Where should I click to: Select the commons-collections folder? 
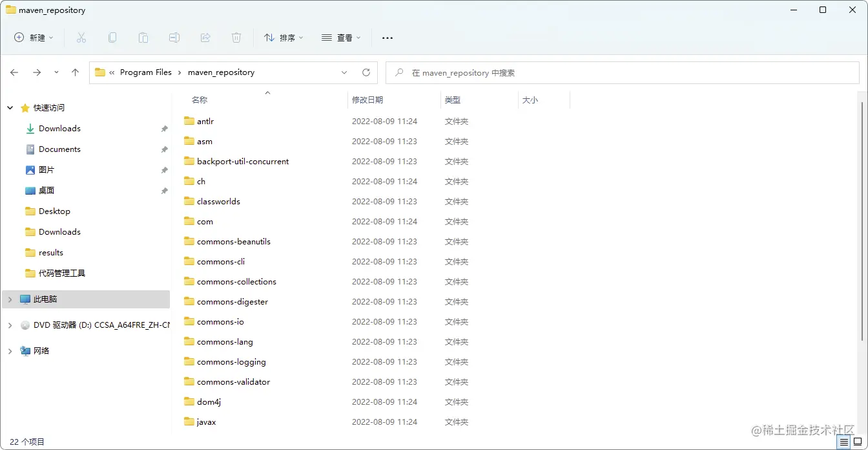coord(236,282)
